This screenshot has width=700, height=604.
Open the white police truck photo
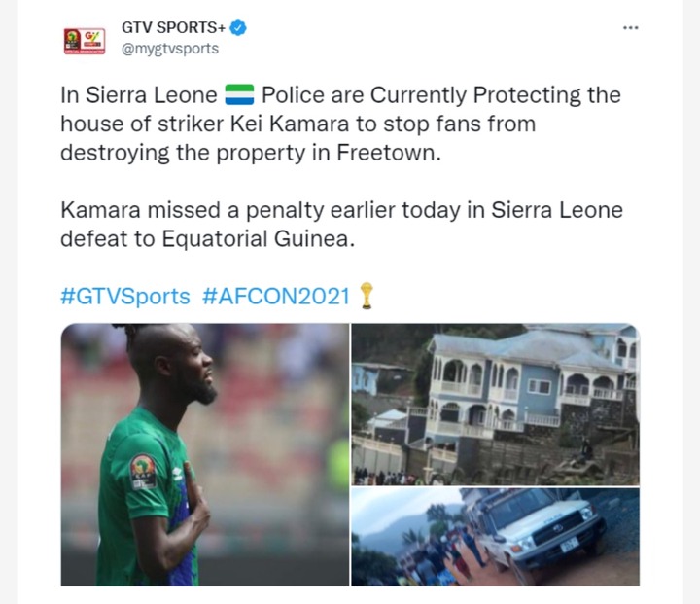tap(496, 537)
